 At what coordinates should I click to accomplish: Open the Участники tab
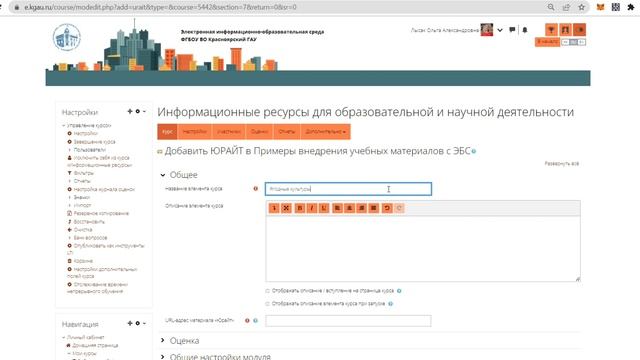[228, 132]
